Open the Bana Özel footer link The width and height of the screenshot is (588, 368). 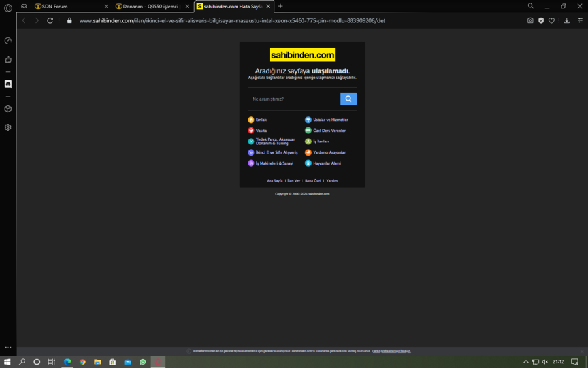[x=313, y=181]
